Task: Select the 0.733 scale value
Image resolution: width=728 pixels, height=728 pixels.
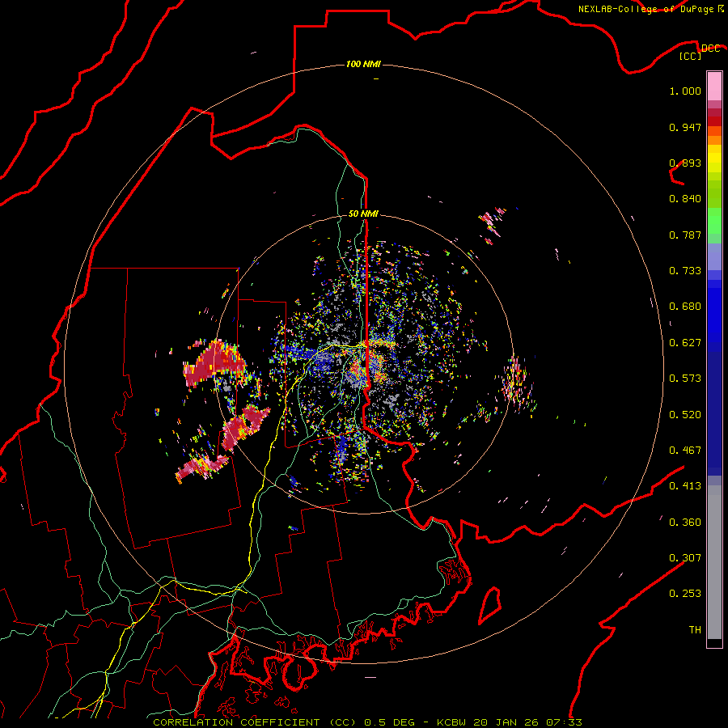Action: 685,271
